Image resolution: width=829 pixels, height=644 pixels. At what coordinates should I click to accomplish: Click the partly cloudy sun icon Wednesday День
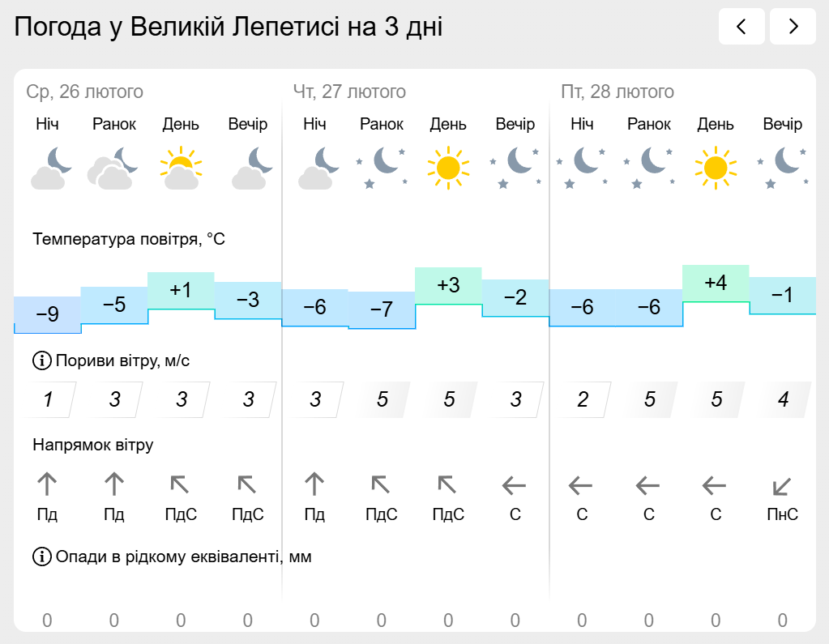click(181, 168)
